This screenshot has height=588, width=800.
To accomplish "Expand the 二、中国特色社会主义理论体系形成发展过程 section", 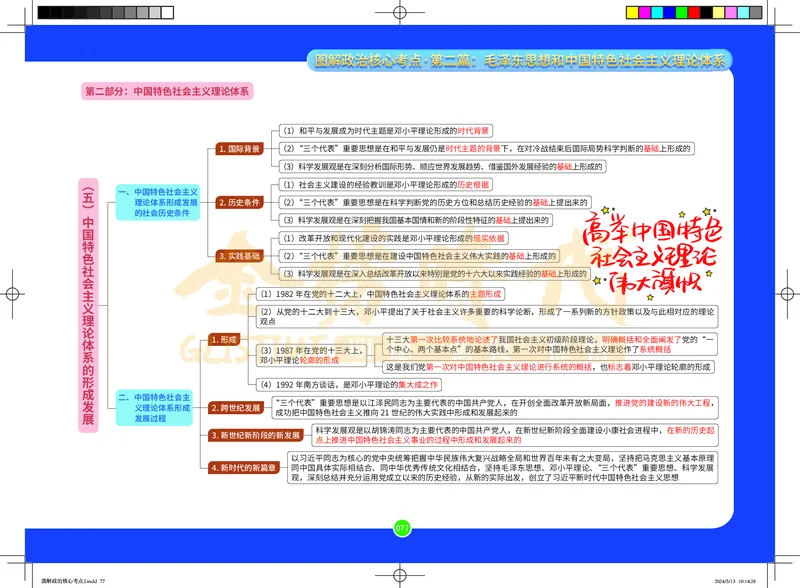I will coord(156,407).
